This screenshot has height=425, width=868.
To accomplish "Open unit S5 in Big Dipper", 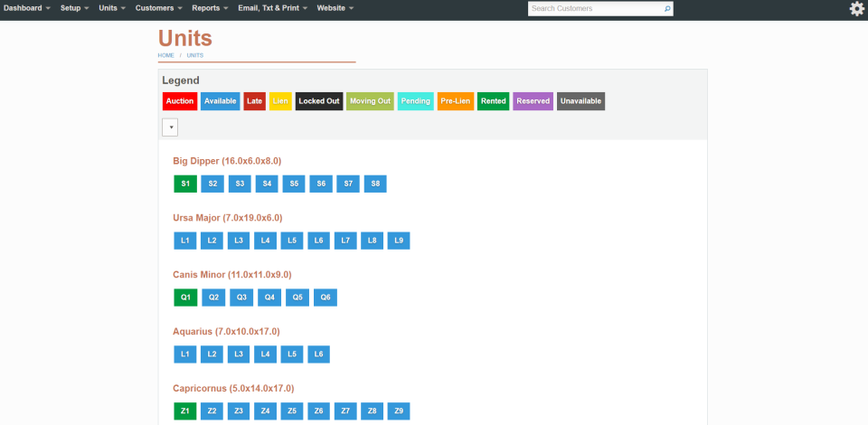I will tap(294, 184).
